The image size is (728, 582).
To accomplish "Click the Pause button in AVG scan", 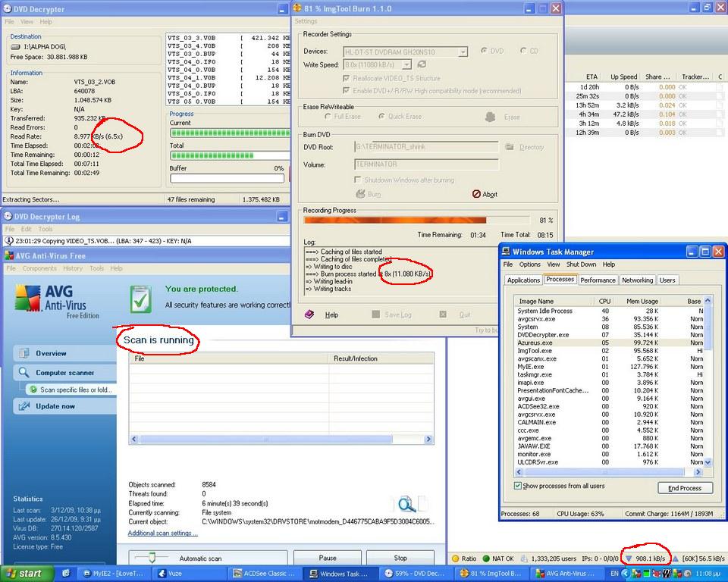I will (328, 558).
